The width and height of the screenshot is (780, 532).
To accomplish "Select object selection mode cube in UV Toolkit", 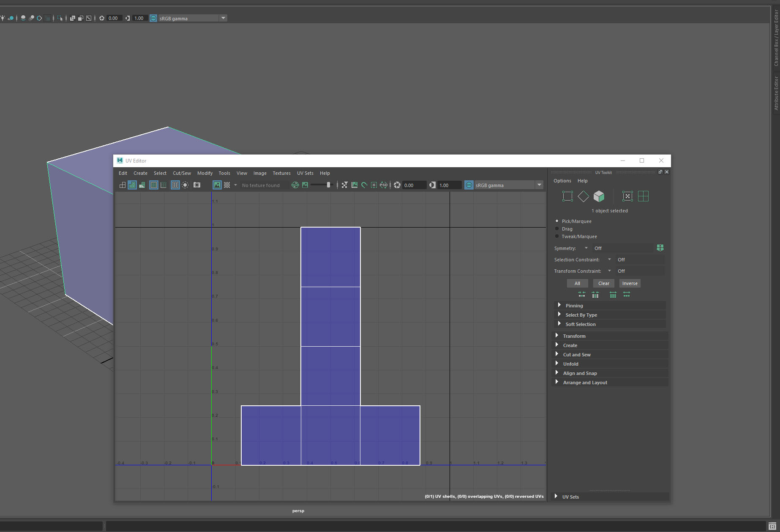I will click(x=599, y=196).
